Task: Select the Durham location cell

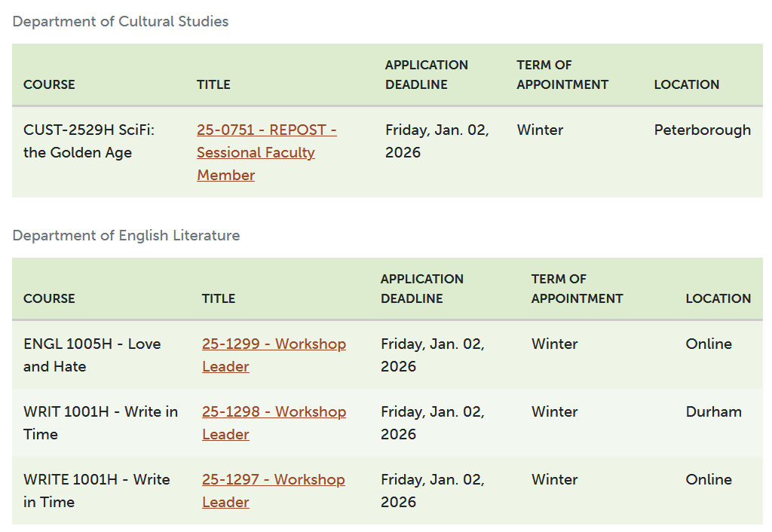Action: (x=713, y=411)
